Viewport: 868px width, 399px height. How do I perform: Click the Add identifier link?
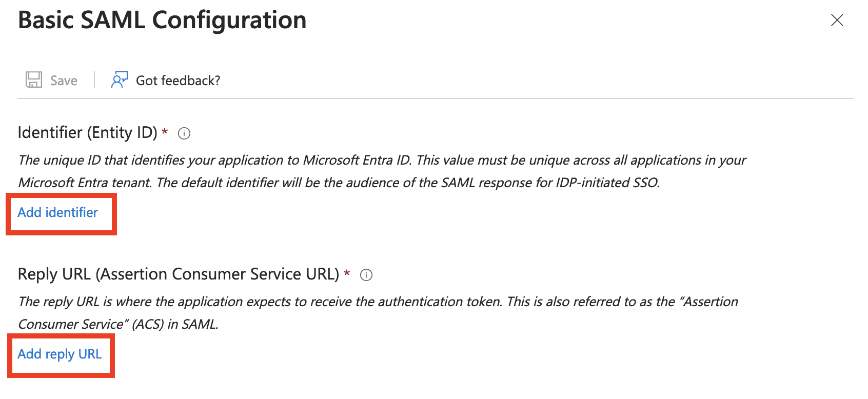[57, 212]
